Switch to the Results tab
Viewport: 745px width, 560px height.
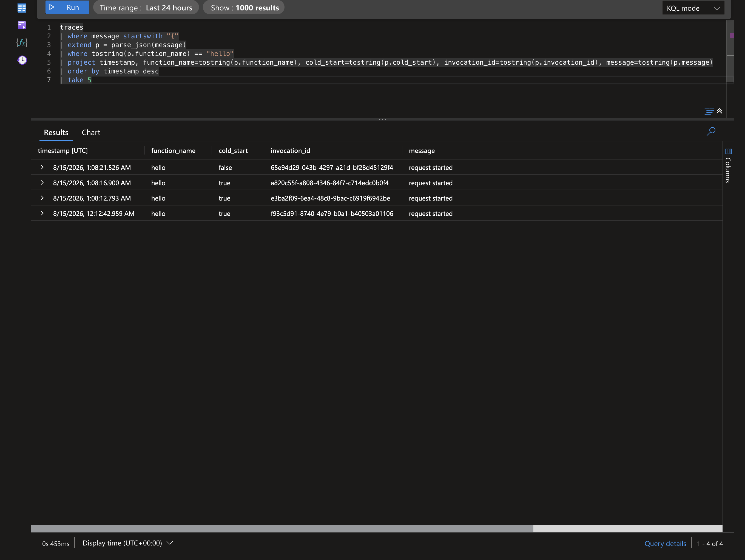point(56,132)
